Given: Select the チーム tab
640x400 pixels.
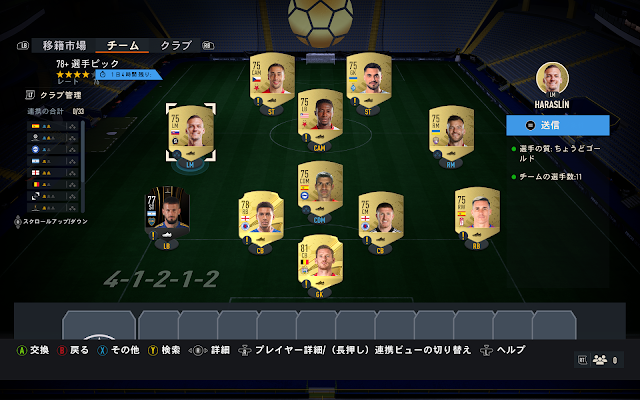Looking at the screenshot, I should tap(122, 45).
